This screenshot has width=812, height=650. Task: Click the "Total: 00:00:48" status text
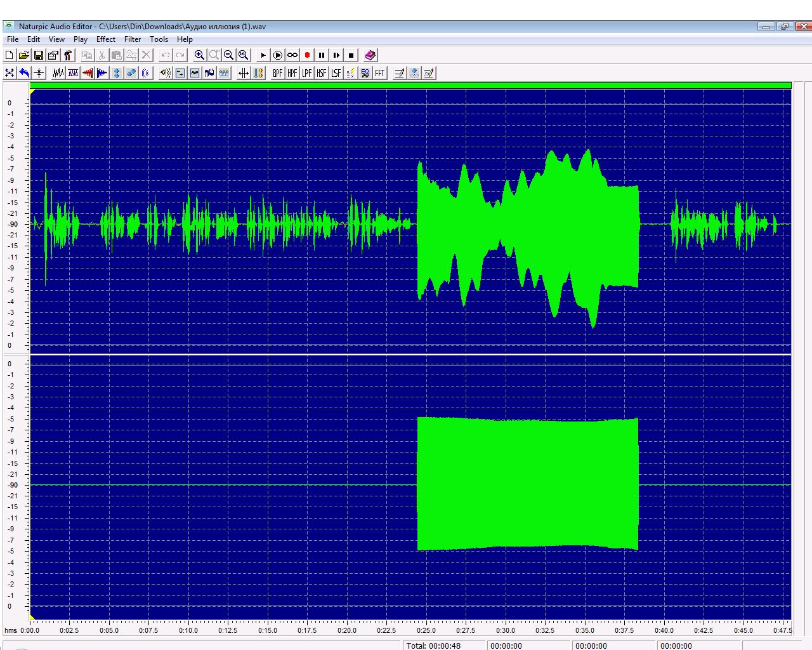[434, 646]
